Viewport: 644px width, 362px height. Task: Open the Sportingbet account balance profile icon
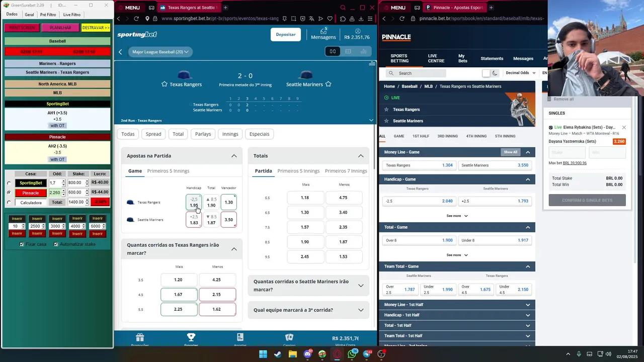[x=358, y=31]
